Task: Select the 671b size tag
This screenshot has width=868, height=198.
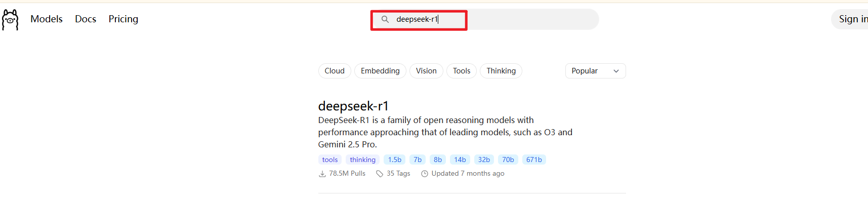Action: coord(534,160)
